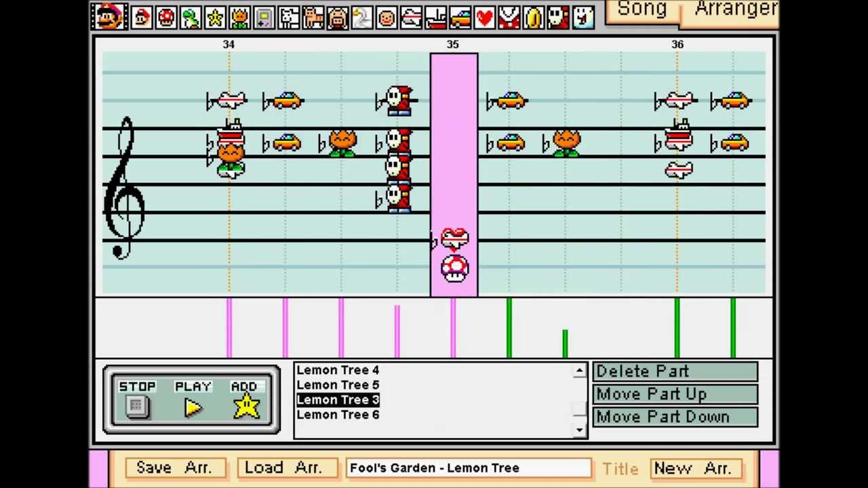
Task: Select the Cat instrument icon
Action: tap(313, 16)
